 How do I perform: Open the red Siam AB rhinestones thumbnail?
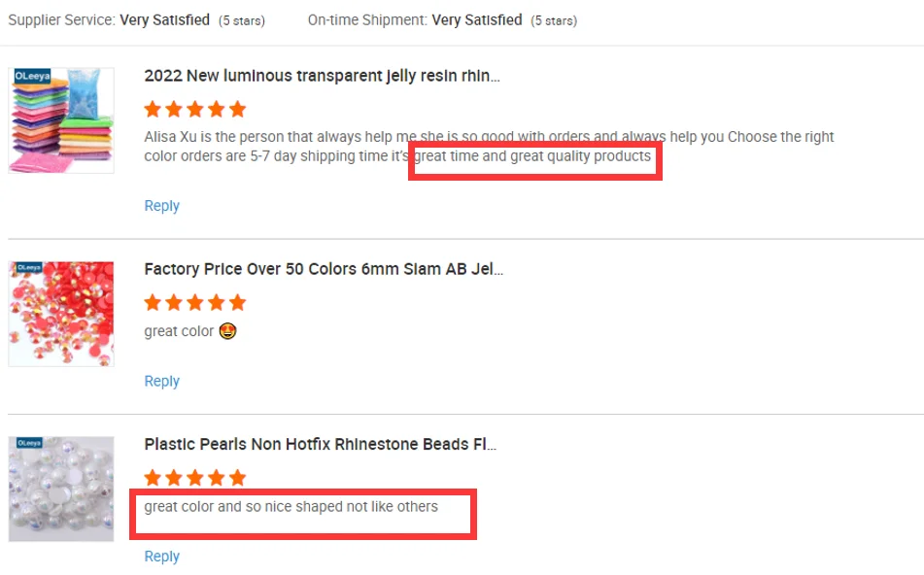tap(61, 314)
